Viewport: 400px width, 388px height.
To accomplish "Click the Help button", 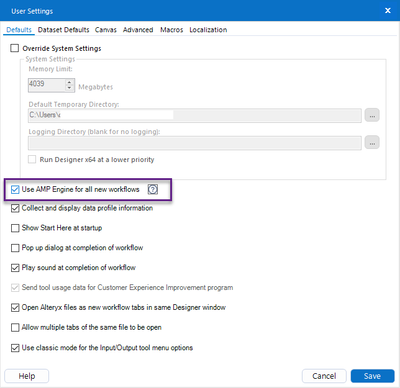I will (x=27, y=376).
